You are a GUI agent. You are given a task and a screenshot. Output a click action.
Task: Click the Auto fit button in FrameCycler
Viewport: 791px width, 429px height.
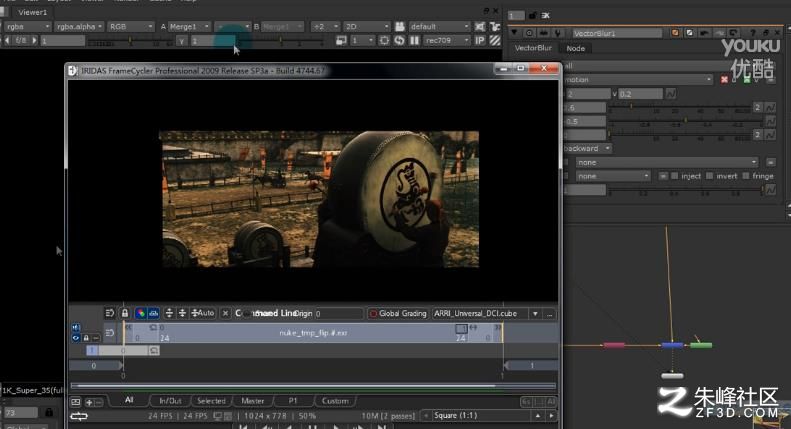click(x=203, y=313)
